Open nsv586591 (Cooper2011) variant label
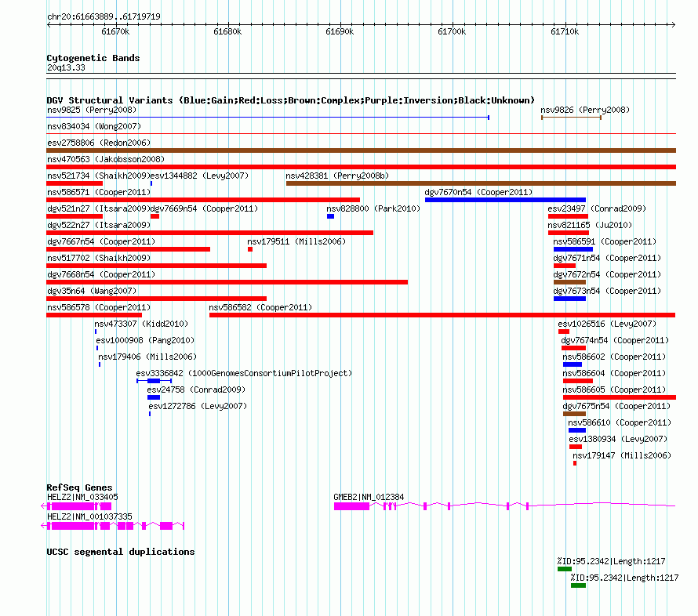698x616 pixels. pos(605,241)
